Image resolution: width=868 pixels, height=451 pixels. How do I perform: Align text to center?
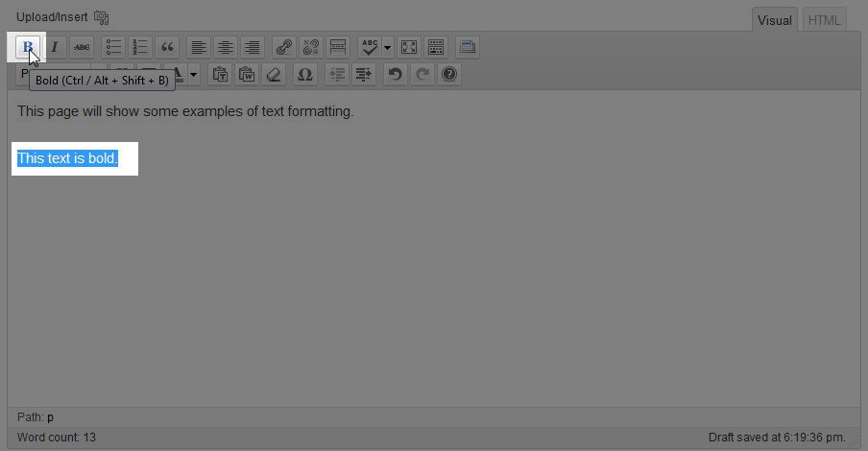pos(225,47)
